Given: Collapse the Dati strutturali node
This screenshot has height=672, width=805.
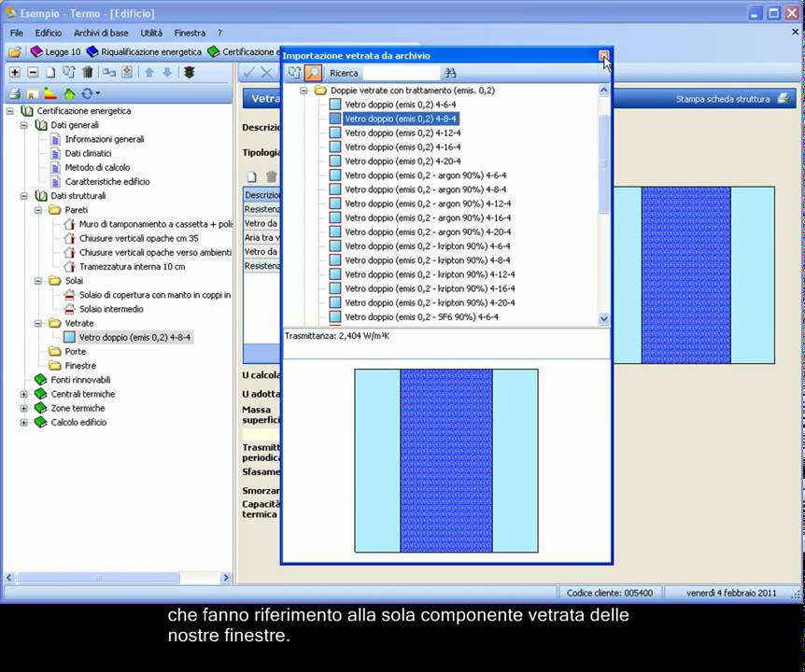Looking at the screenshot, I should coord(24,196).
